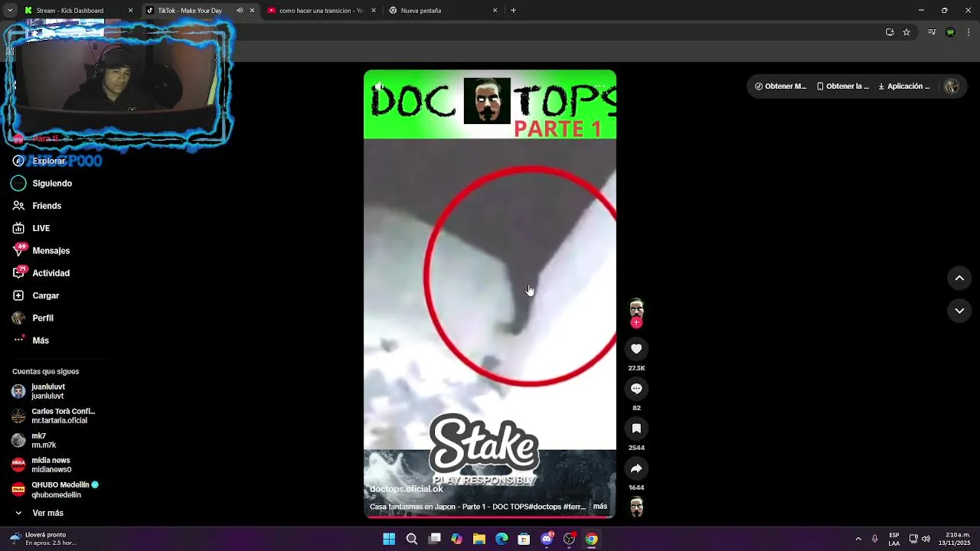The image size is (980, 551).
Task: Open the tab search dropdown
Action: tap(9, 11)
